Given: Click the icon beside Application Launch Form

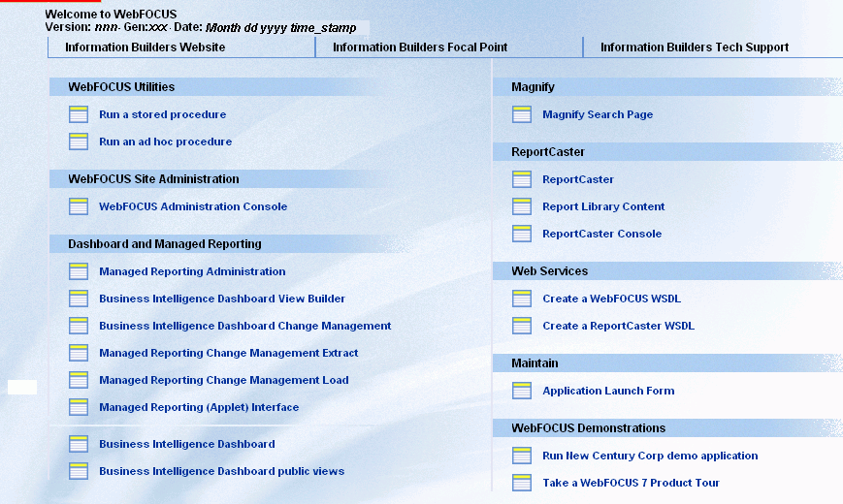Looking at the screenshot, I should pos(522,391).
